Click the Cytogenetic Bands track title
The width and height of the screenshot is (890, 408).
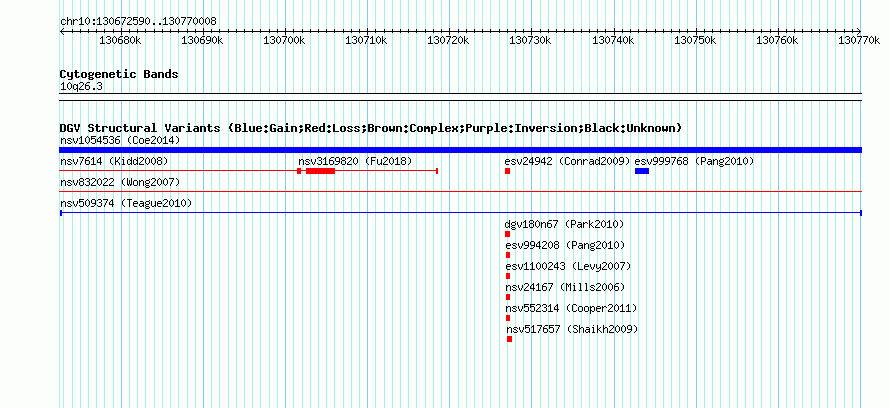point(119,74)
